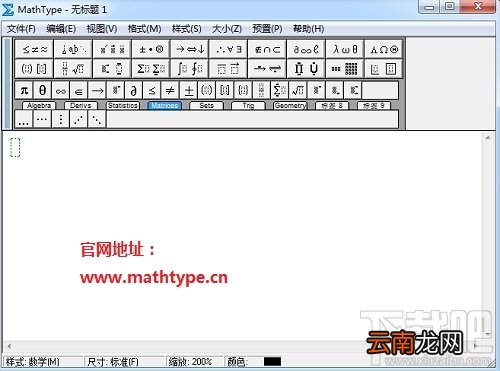Open the uppercase Greek palette (Λ Ω ⊗)

384,50
